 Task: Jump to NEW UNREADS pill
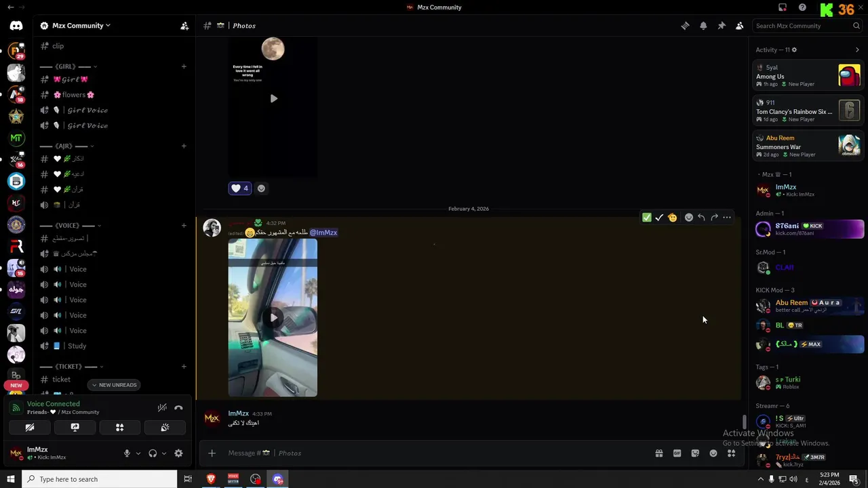[x=114, y=385]
